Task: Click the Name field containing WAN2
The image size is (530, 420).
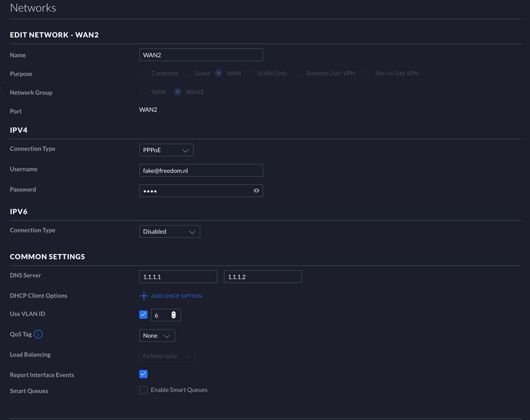Action: pyautogui.click(x=201, y=55)
